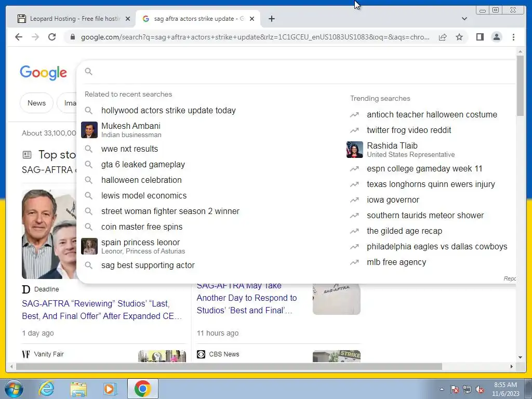Bookmark this page with the star icon
The height and width of the screenshot is (399, 532).
tap(459, 37)
